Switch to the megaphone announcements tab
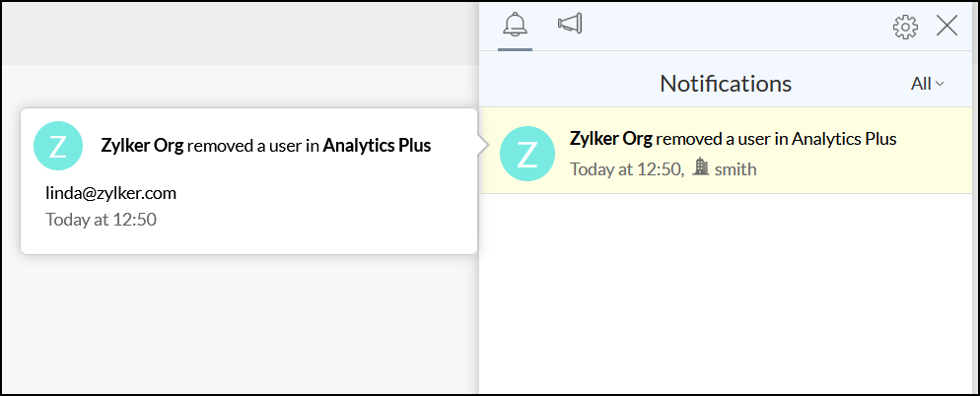 pyautogui.click(x=569, y=25)
